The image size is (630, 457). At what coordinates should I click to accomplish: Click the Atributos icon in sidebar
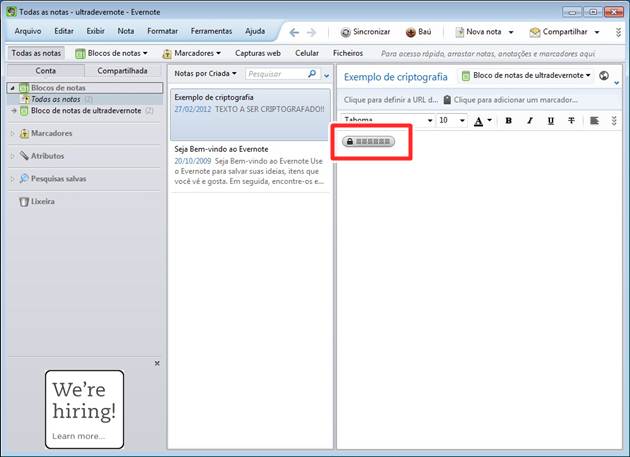[x=24, y=156]
